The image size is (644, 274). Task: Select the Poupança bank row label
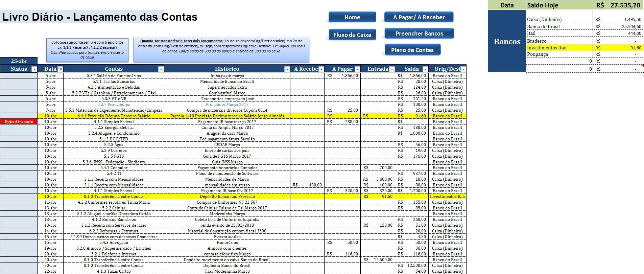[x=538, y=54]
